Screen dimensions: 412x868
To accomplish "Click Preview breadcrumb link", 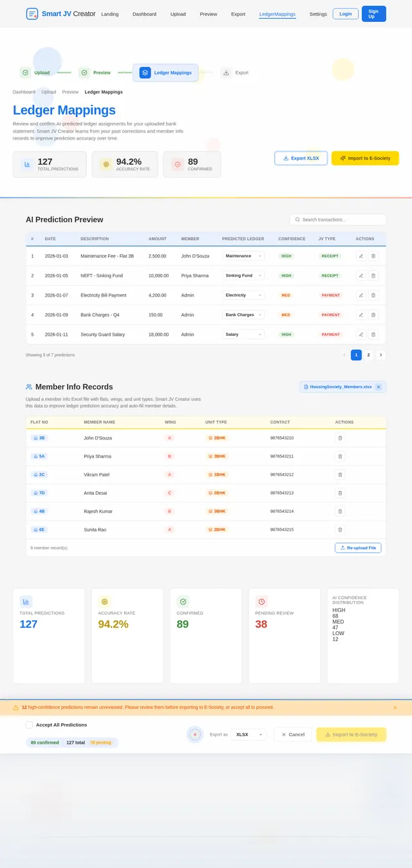I will [x=70, y=92].
